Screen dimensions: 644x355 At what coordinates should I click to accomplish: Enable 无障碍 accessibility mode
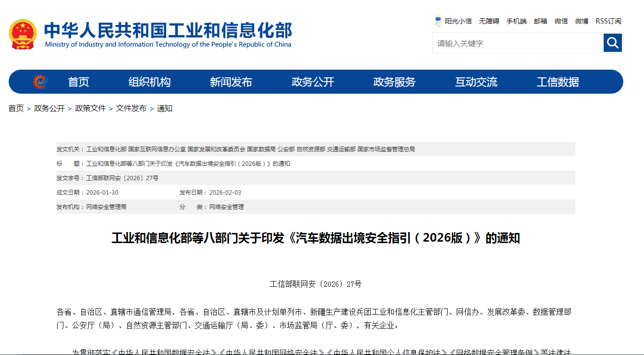coord(488,21)
